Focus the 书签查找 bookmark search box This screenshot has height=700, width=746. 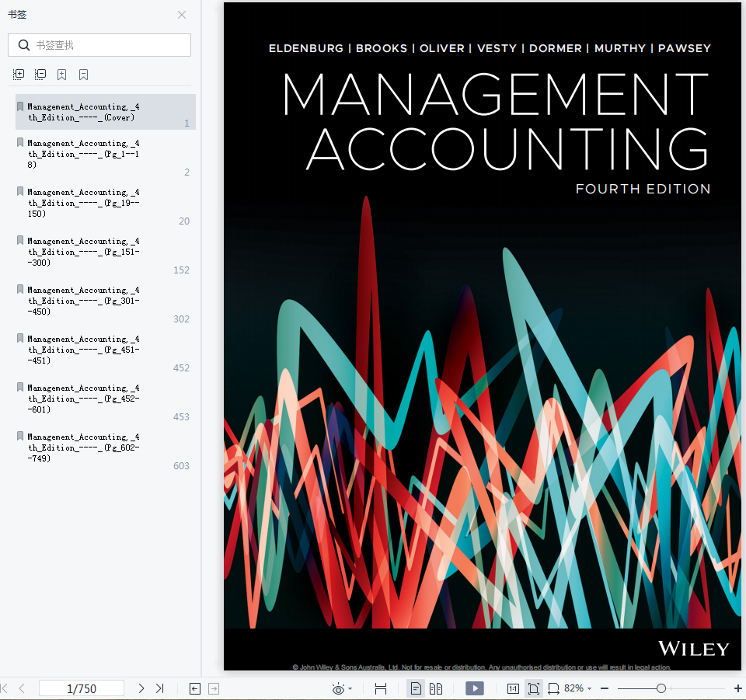click(x=99, y=45)
